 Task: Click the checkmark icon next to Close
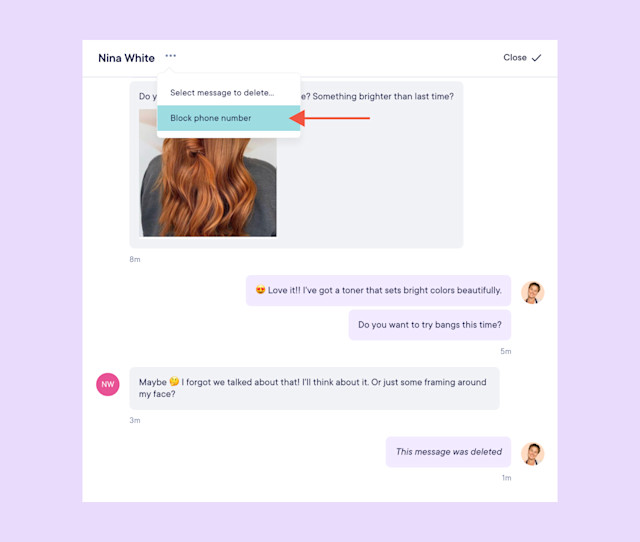[x=536, y=58]
